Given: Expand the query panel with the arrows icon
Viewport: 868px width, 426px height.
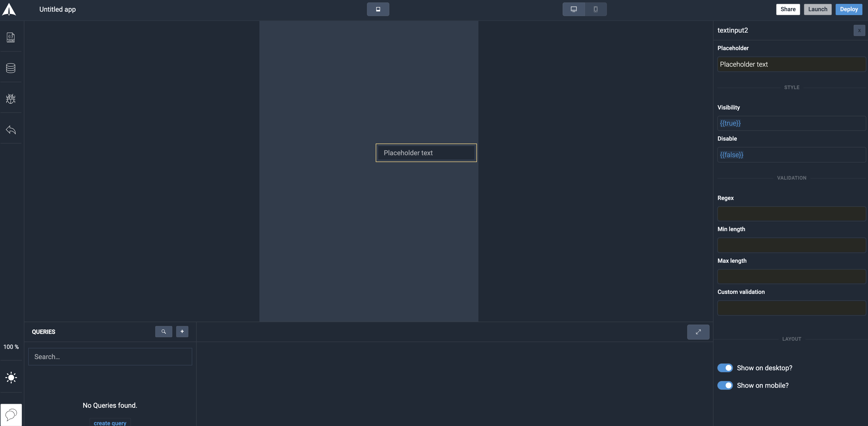Looking at the screenshot, I should [698, 332].
